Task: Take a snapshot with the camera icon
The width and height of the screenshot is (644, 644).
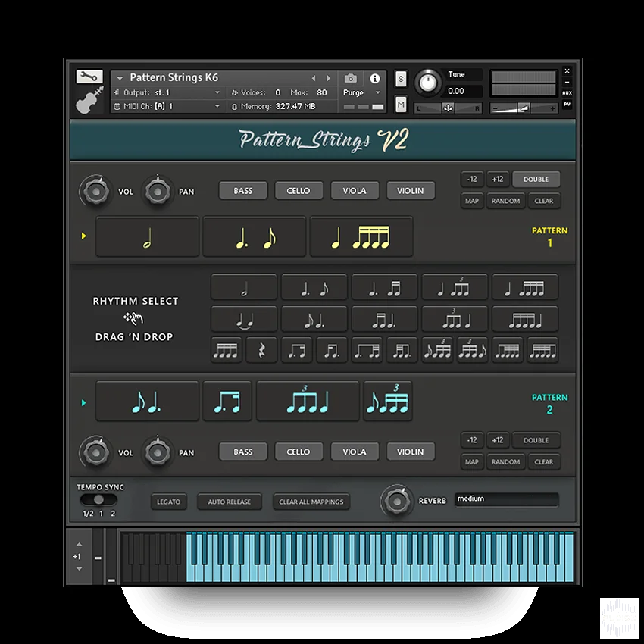Action: point(350,78)
